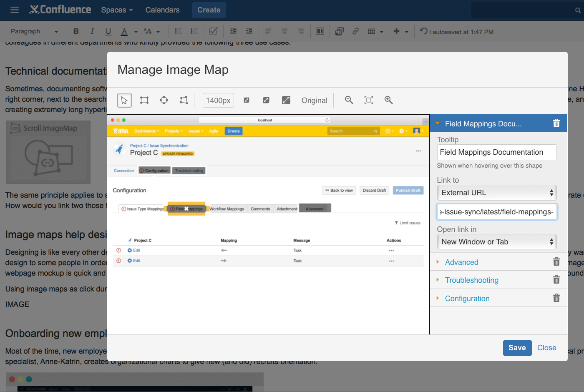Viewport: 584px width, 392px height.
Task: Select the rectangle shape tool
Action: [x=144, y=100]
